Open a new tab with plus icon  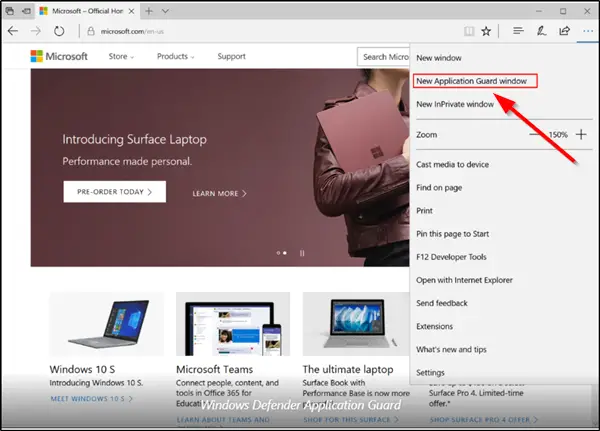click(x=149, y=11)
